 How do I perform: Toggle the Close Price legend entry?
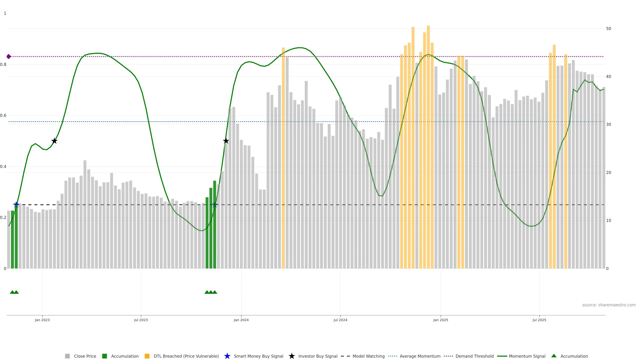click(x=85, y=356)
